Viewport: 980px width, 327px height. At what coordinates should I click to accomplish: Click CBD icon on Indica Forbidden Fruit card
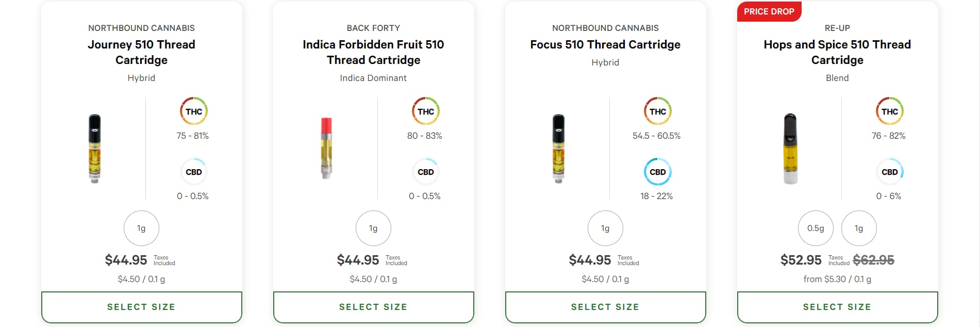pos(426,172)
